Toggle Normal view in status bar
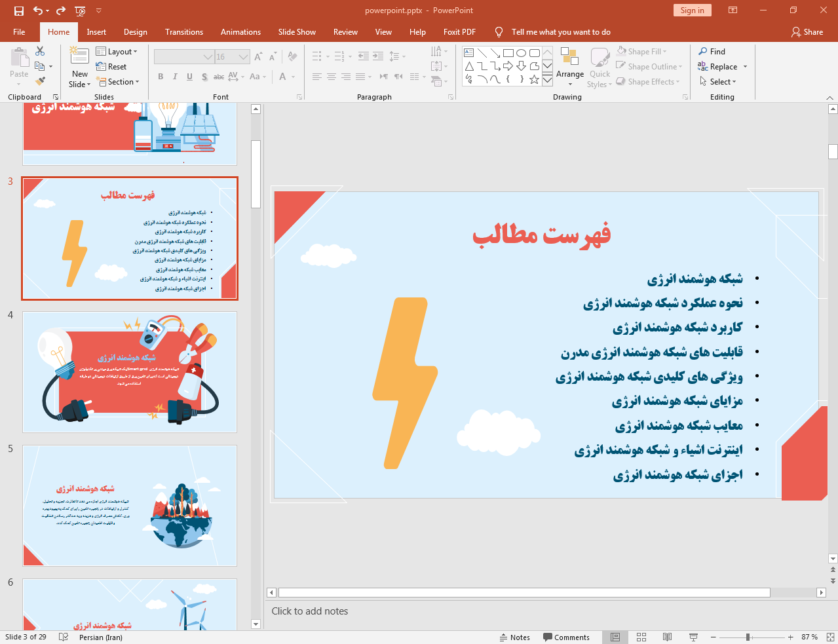 coord(615,637)
